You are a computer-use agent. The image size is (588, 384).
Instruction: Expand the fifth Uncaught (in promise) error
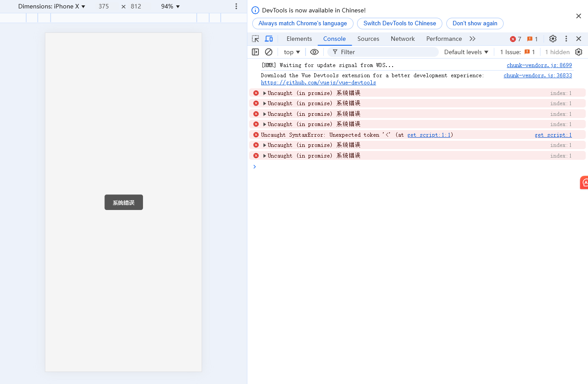tap(265, 145)
